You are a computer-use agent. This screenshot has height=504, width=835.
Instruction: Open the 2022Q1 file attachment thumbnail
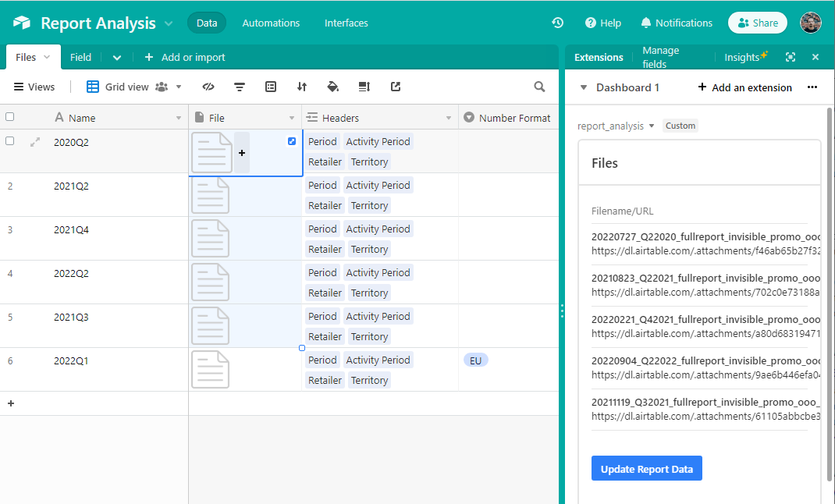click(211, 370)
